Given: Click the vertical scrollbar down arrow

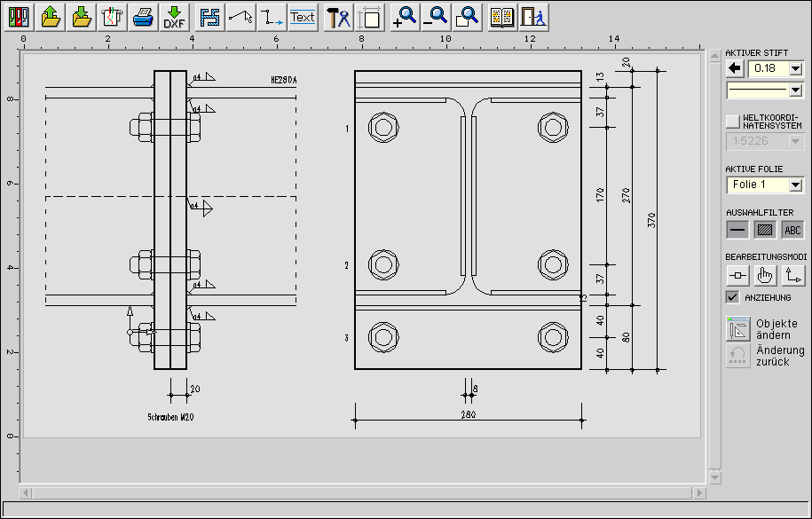Looking at the screenshot, I should [x=713, y=477].
